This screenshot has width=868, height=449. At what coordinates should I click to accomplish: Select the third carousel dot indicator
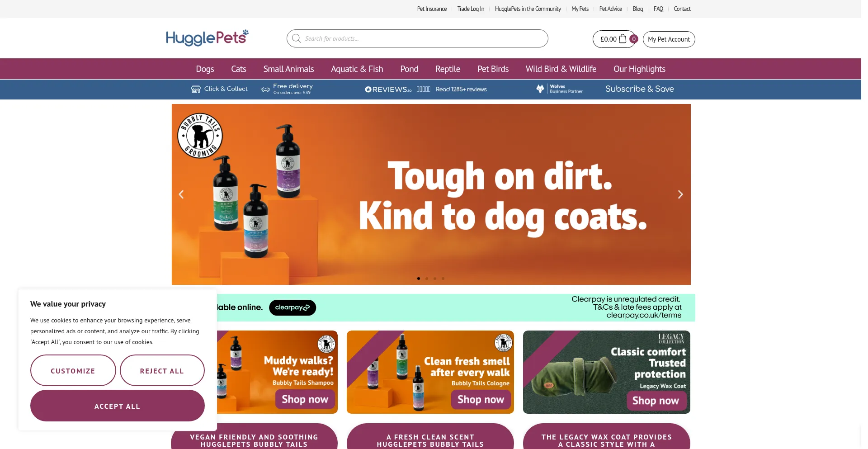click(x=435, y=279)
